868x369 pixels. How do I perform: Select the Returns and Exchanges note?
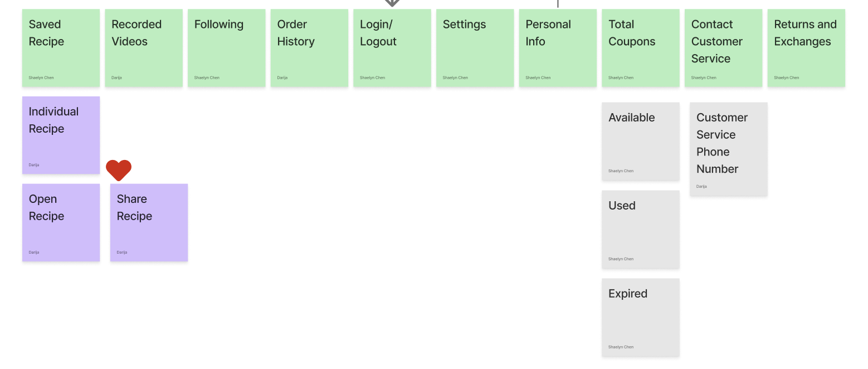806,48
